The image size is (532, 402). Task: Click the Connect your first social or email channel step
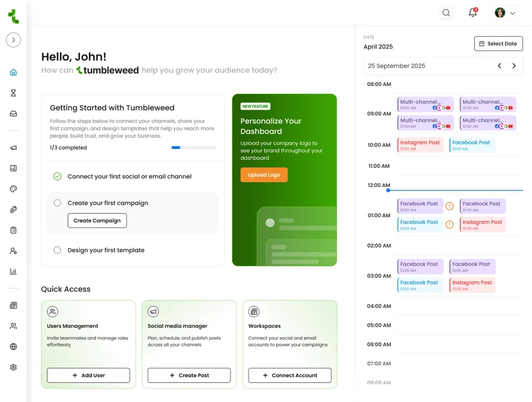129,176
